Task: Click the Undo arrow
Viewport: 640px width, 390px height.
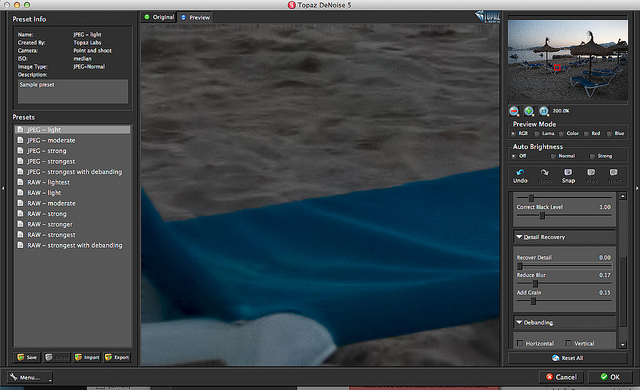Action: (x=520, y=173)
